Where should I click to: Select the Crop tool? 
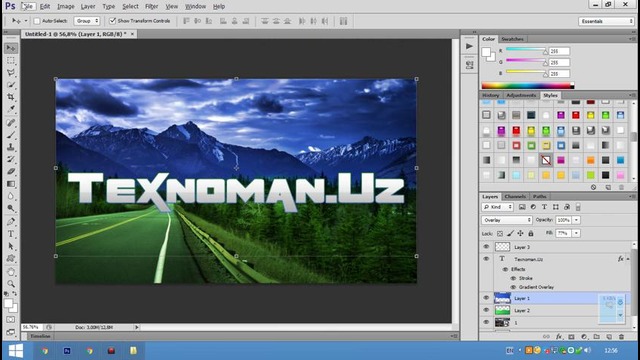pos(11,97)
